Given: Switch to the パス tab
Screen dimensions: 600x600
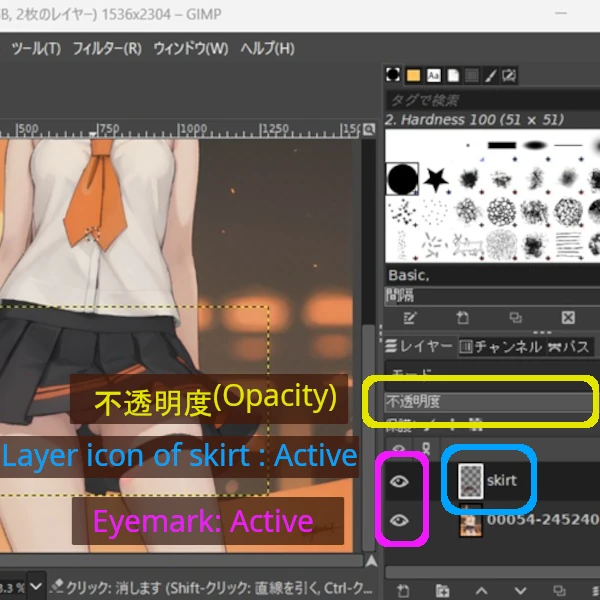Looking at the screenshot, I should 569,347.
